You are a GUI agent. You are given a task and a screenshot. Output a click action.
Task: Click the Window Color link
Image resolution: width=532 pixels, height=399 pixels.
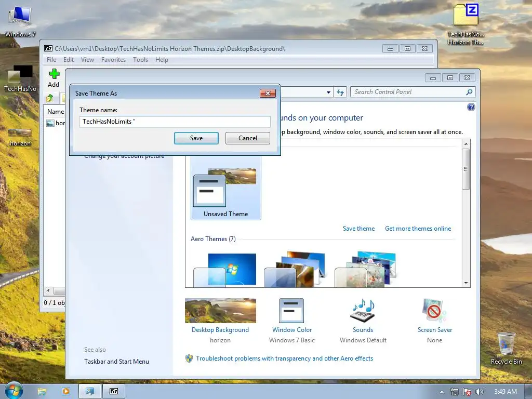coord(292,330)
